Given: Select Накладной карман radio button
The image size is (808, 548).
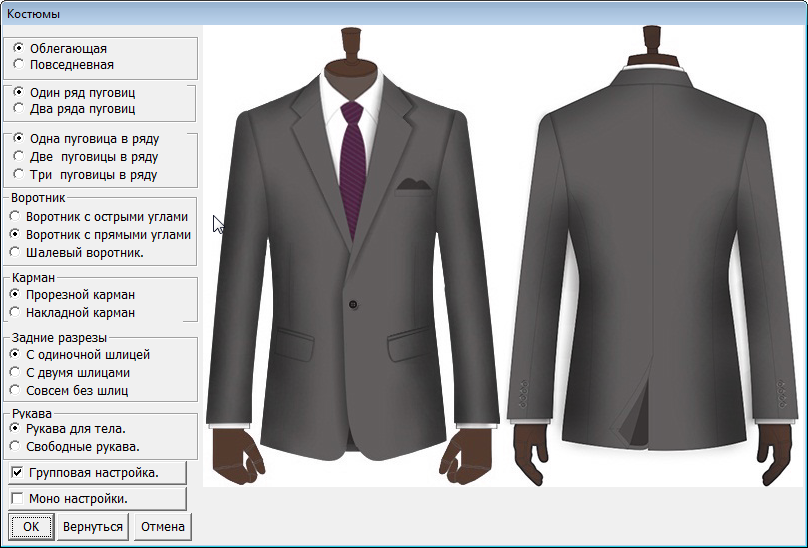Looking at the screenshot, I should click(15, 313).
